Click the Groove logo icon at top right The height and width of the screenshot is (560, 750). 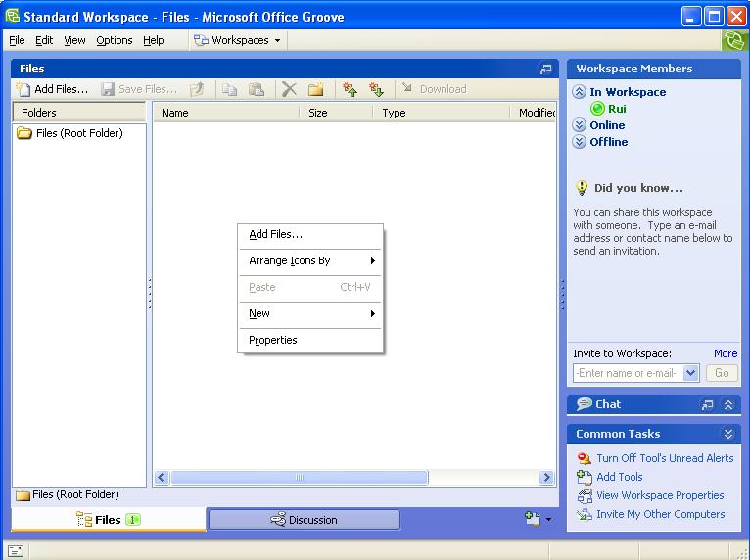click(x=734, y=40)
